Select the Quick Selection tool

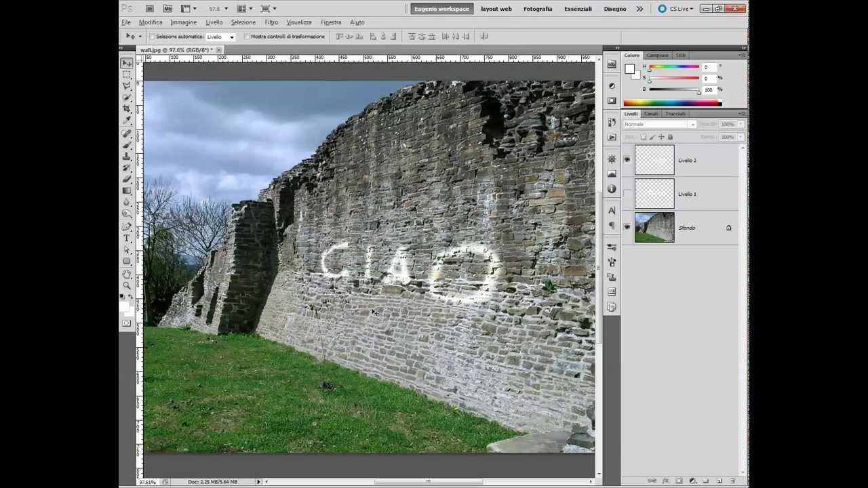[x=127, y=97]
